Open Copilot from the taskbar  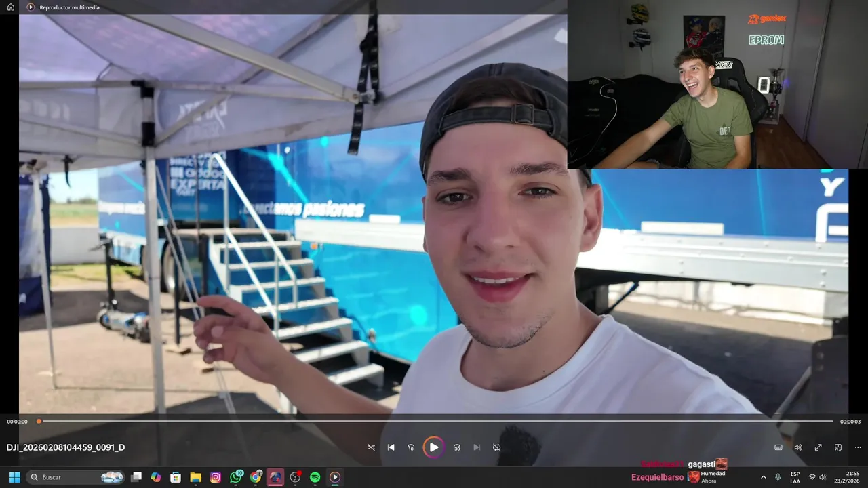(x=156, y=477)
